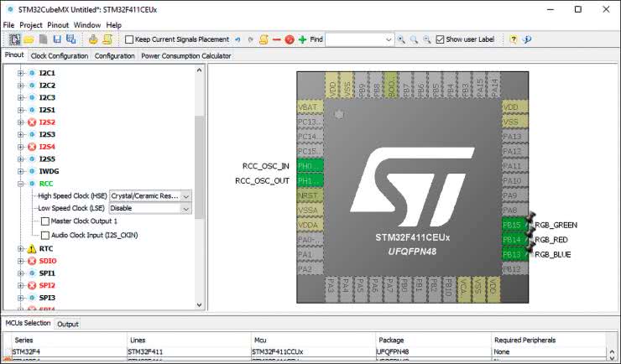Click the green plus icon in toolbar
This screenshot has height=364, width=621.
[x=302, y=39]
